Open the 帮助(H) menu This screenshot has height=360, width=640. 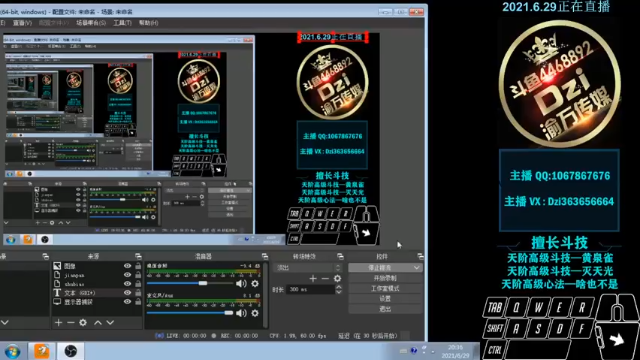pyautogui.click(x=149, y=23)
